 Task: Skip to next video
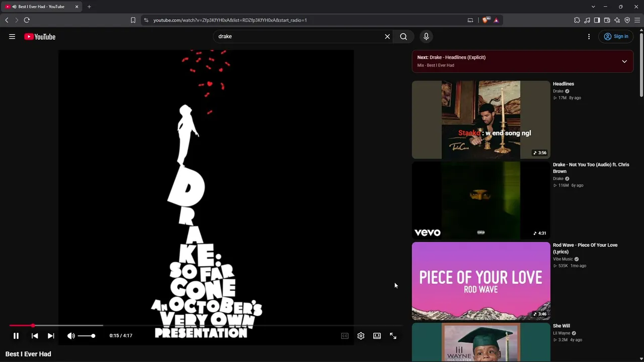pos(51,336)
